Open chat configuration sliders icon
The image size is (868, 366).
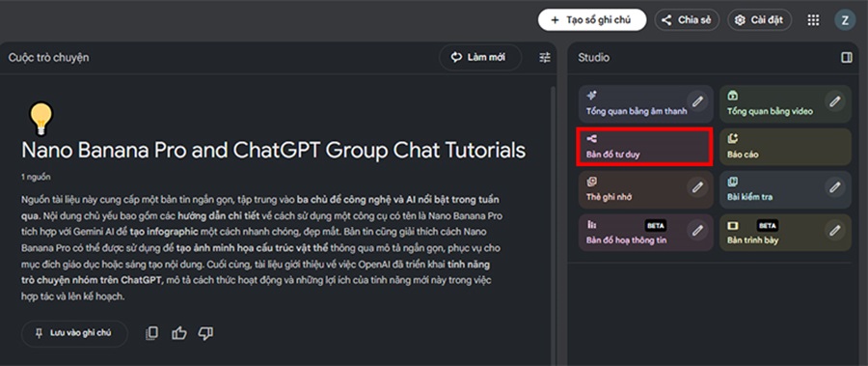pyautogui.click(x=545, y=57)
